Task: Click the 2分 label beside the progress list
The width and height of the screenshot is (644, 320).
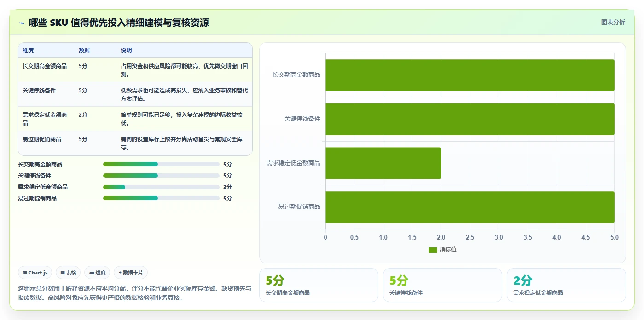Action: pos(227,187)
